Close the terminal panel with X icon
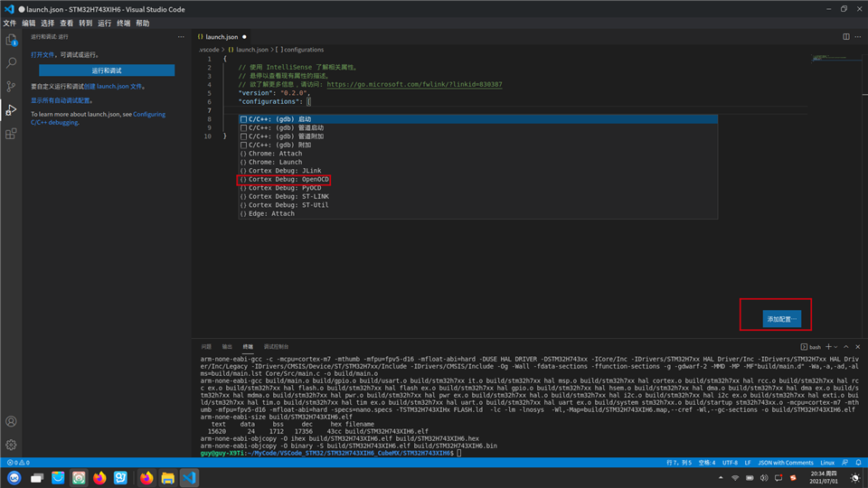The height and width of the screenshot is (488, 868). 858,347
